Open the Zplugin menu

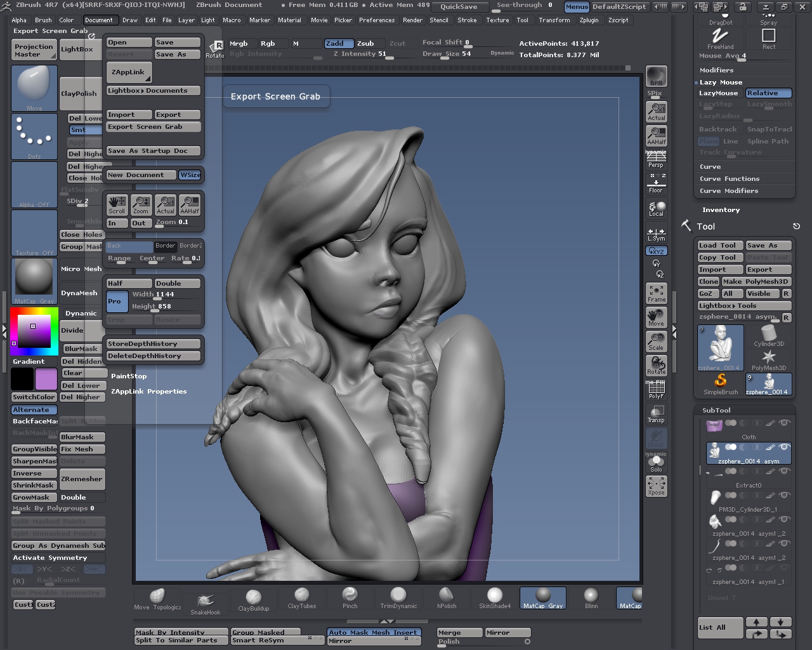(589, 20)
